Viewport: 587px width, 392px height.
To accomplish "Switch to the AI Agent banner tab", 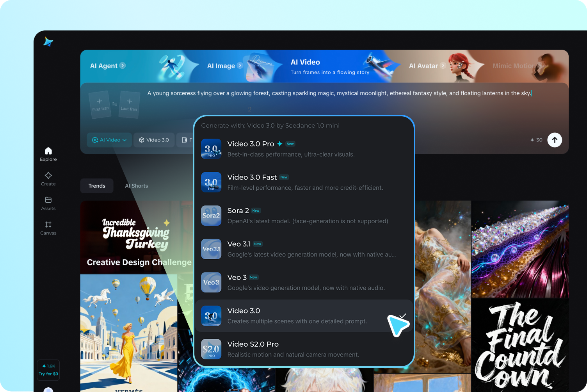I will [x=108, y=66].
